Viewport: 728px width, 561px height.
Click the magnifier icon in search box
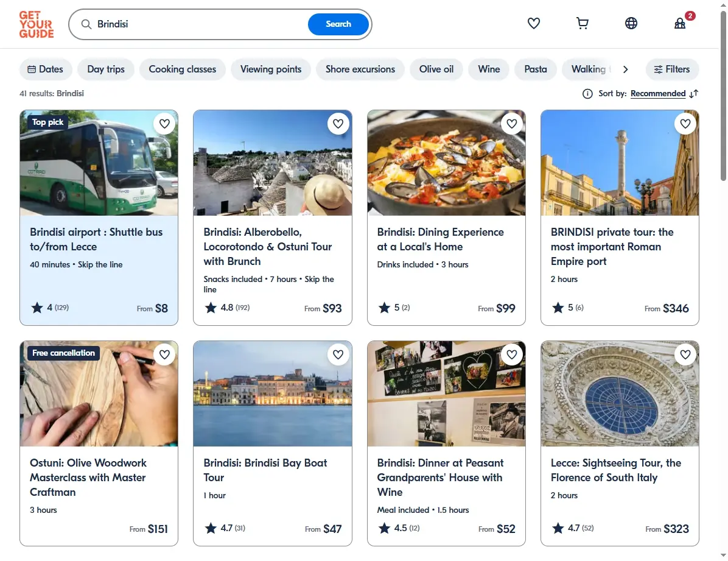(x=86, y=24)
